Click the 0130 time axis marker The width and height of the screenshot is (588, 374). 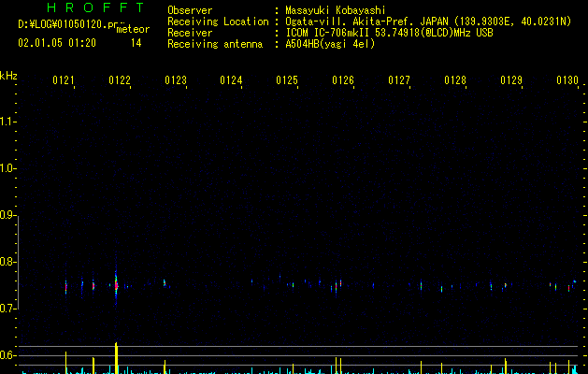click(567, 80)
